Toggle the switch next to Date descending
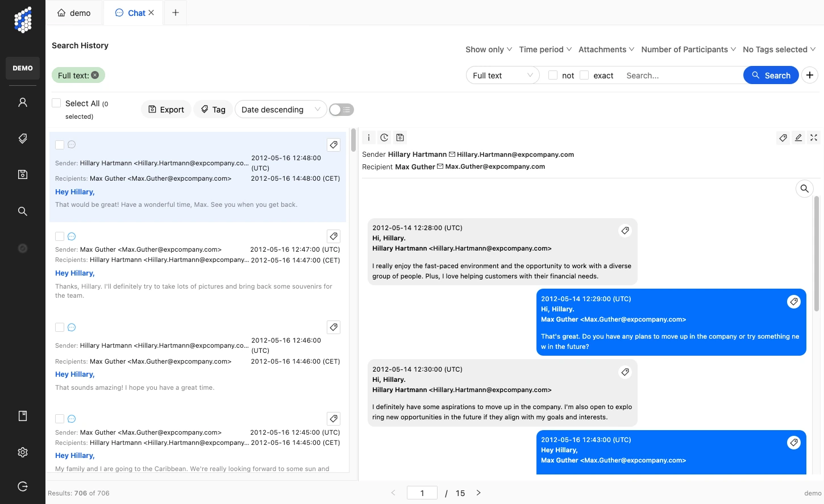824x504 pixels. (341, 109)
